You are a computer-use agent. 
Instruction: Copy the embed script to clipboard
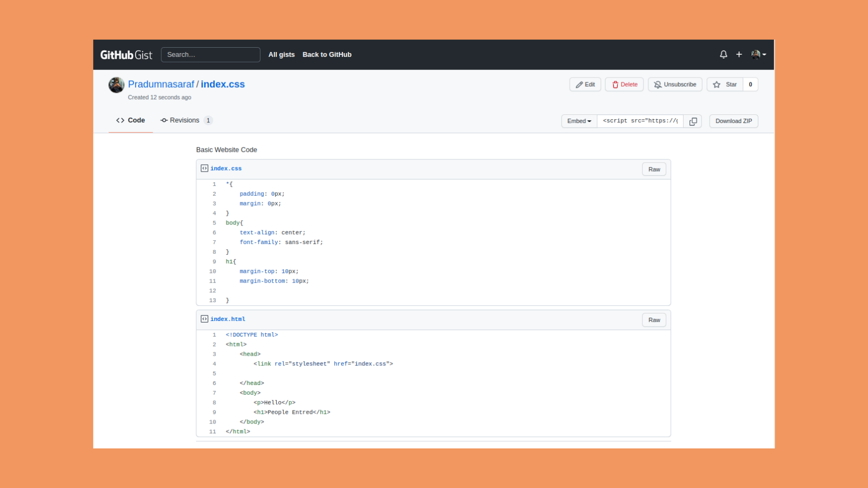coord(693,121)
